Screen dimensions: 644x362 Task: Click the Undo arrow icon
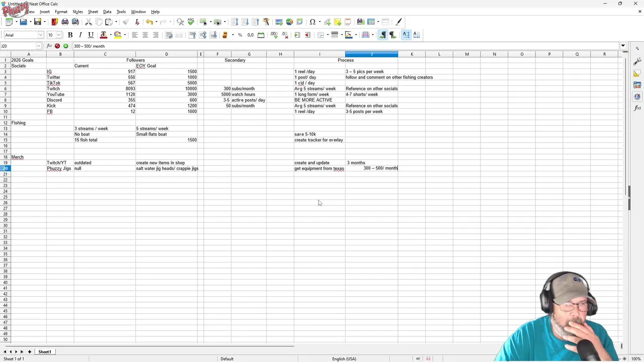point(149,22)
